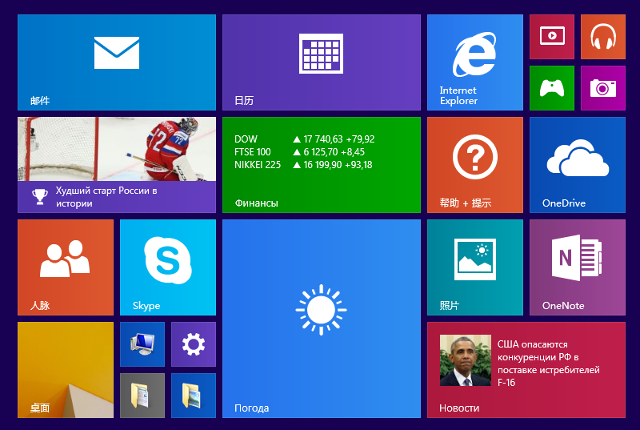This screenshot has width=640, height=430.
Task: Click the Skype label text
Action: [146, 306]
